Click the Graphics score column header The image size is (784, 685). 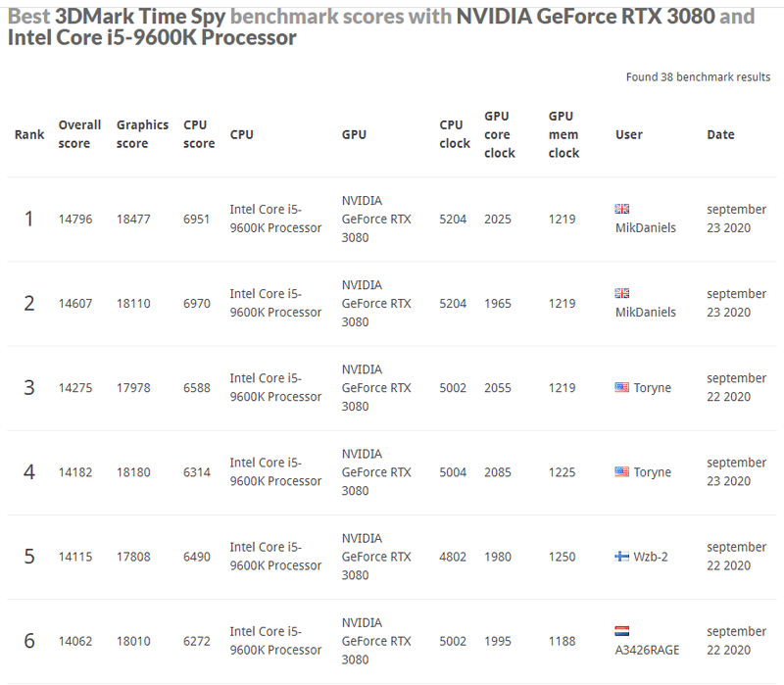pyautogui.click(x=142, y=134)
